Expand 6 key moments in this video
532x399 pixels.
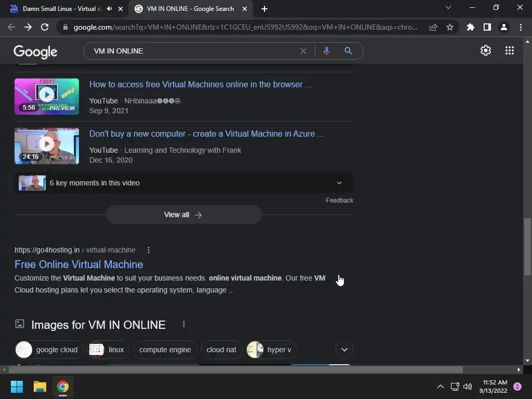(x=183, y=183)
